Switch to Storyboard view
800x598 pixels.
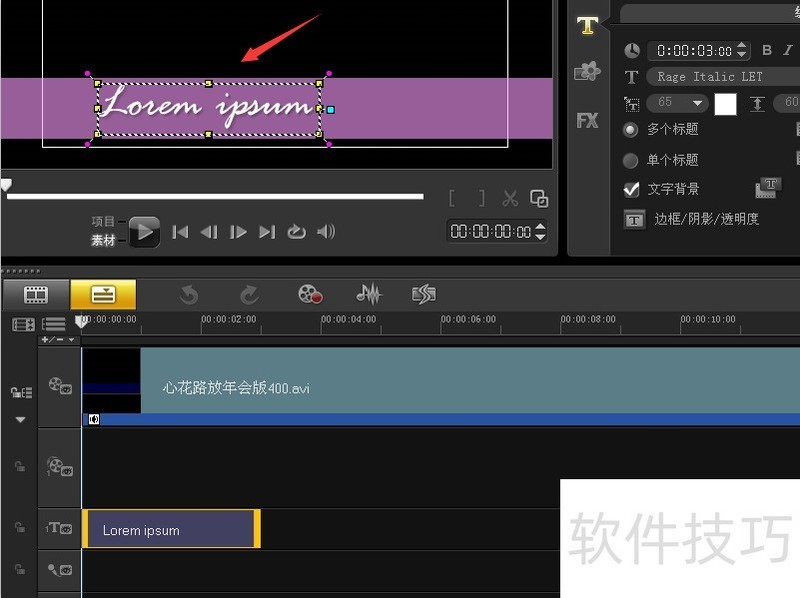coord(36,294)
